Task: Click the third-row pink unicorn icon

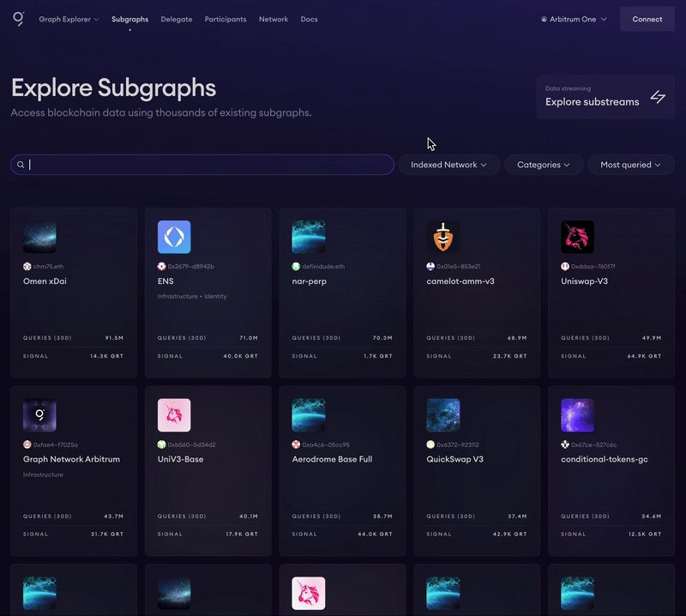Action: coord(309,593)
